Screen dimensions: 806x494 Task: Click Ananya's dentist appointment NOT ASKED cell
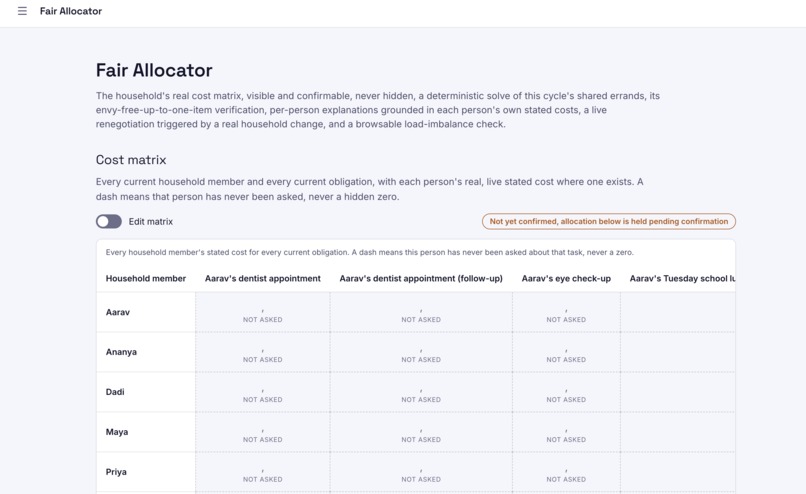(x=263, y=352)
